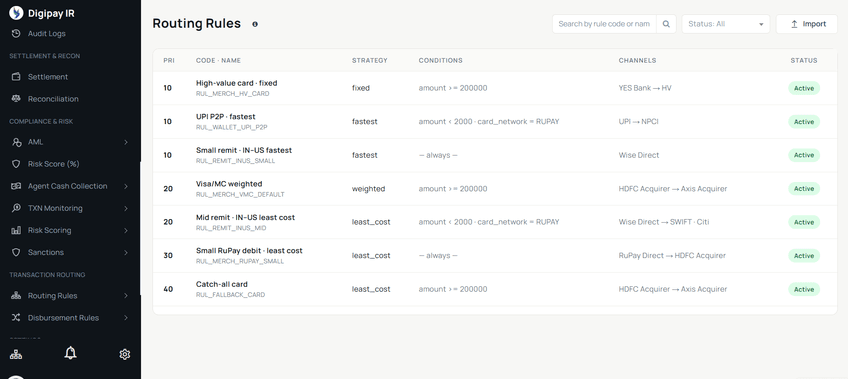The height and width of the screenshot is (379, 848).
Task: Open the hierarchy icon in sidebar footer
Action: click(16, 354)
